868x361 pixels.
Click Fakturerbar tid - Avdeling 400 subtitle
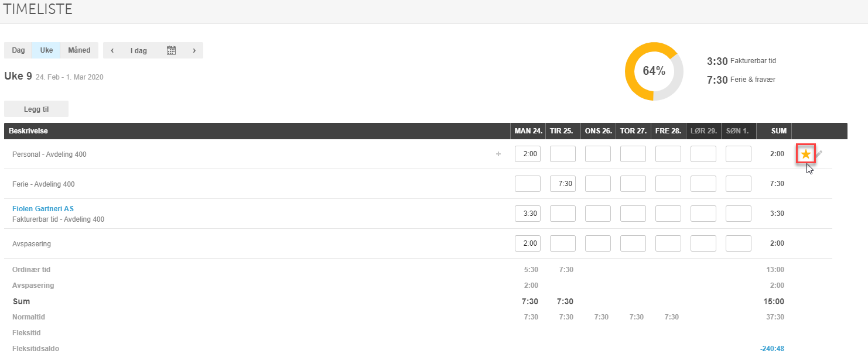(x=58, y=219)
